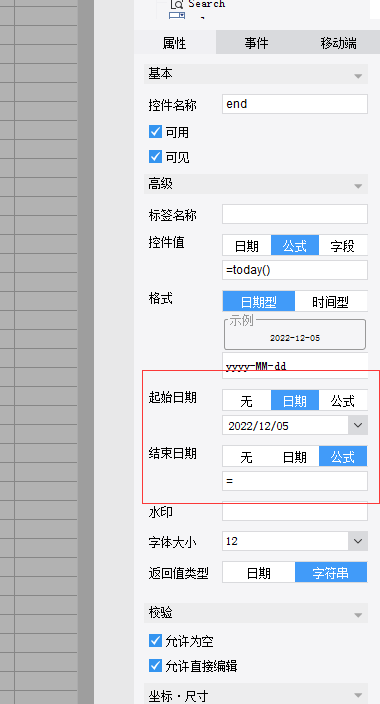Toggle the 可见 checkbox
Image resolution: width=380 pixels, height=704 pixels.
pos(155,157)
